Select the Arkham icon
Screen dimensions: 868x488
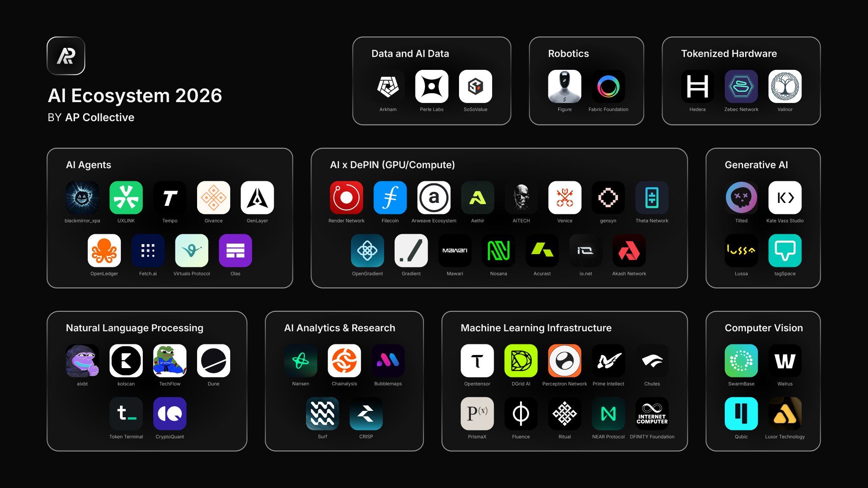point(388,86)
